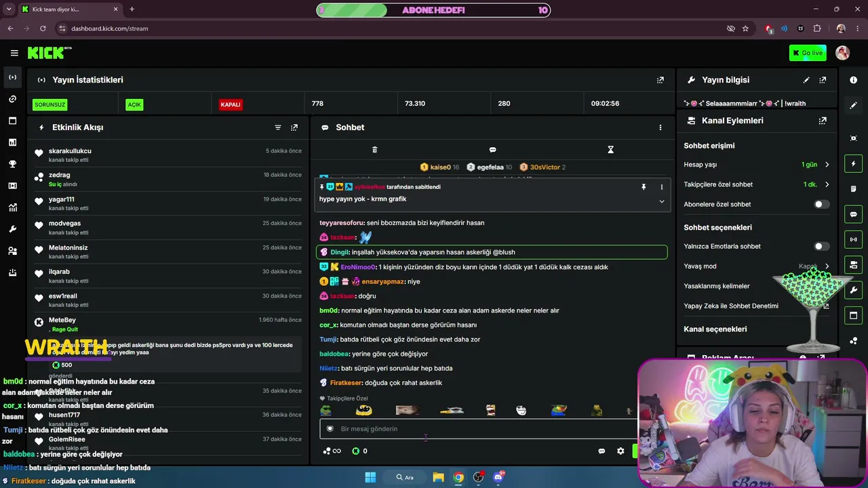Switch to the Kick team diyor ki tab
This screenshot has width=868, height=488.
coord(69,9)
